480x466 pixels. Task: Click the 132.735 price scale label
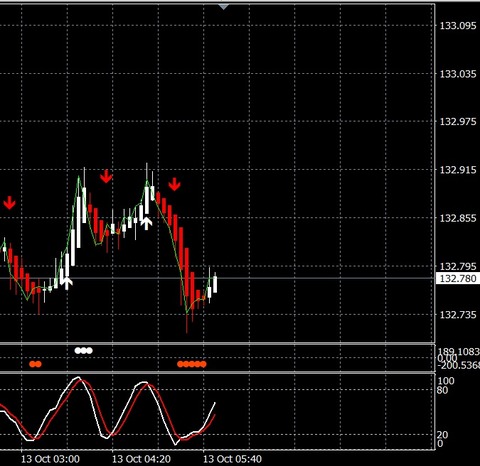pos(458,315)
